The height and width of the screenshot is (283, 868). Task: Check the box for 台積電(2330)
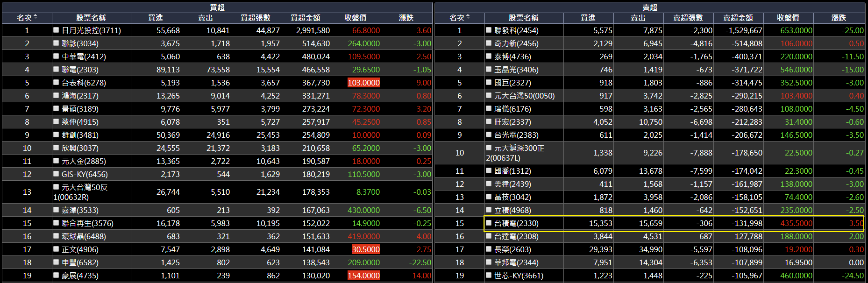click(x=489, y=223)
